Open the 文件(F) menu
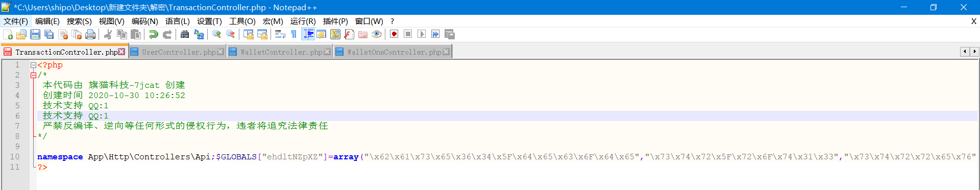 click(16, 21)
